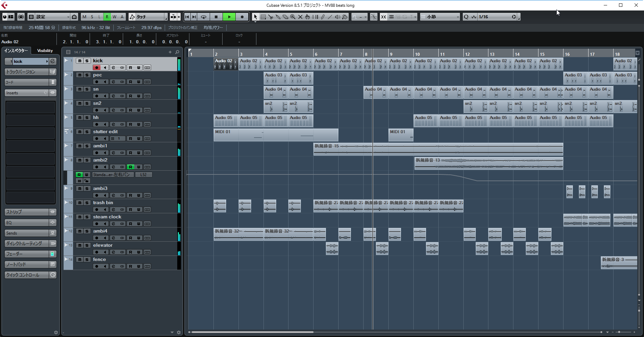The width and height of the screenshot is (644, 337).
Task: Select the Glue tool
Action: (x=278, y=17)
